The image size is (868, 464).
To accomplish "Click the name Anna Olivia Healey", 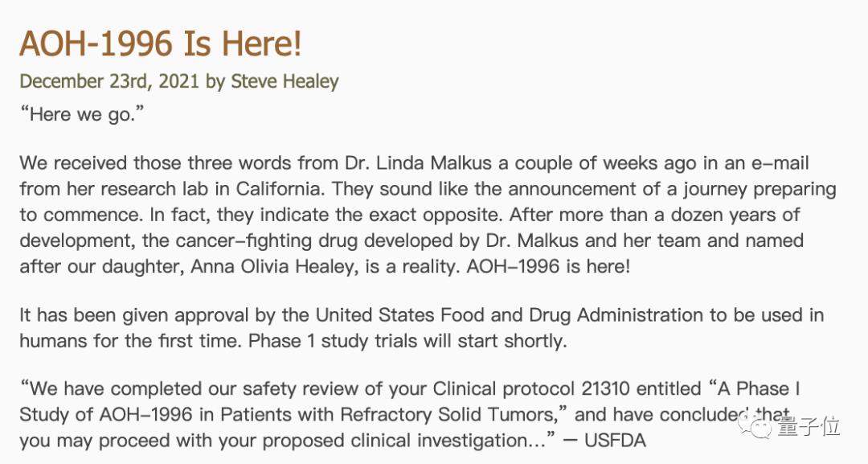I will pos(274,267).
